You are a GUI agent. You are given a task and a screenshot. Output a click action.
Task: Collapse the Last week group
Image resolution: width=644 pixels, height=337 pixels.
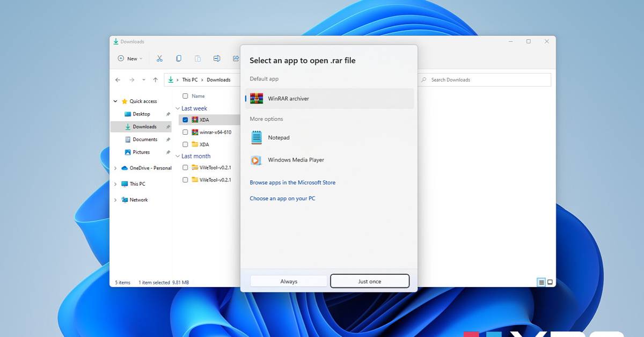coord(178,108)
